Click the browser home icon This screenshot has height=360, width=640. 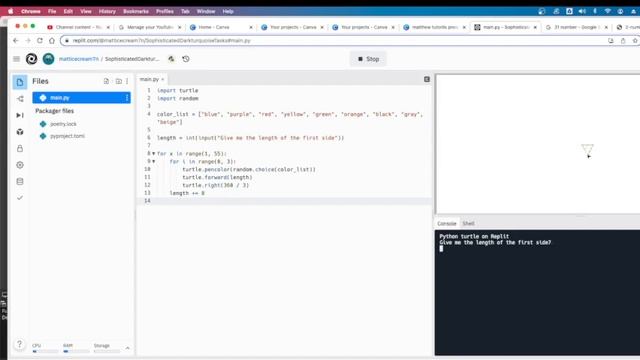tap(52, 40)
